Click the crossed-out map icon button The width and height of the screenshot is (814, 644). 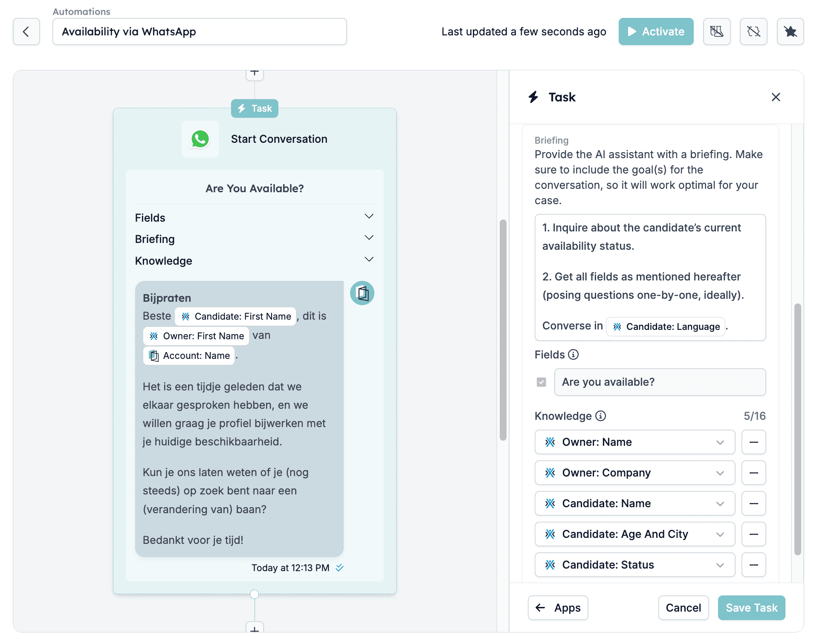coord(716,32)
